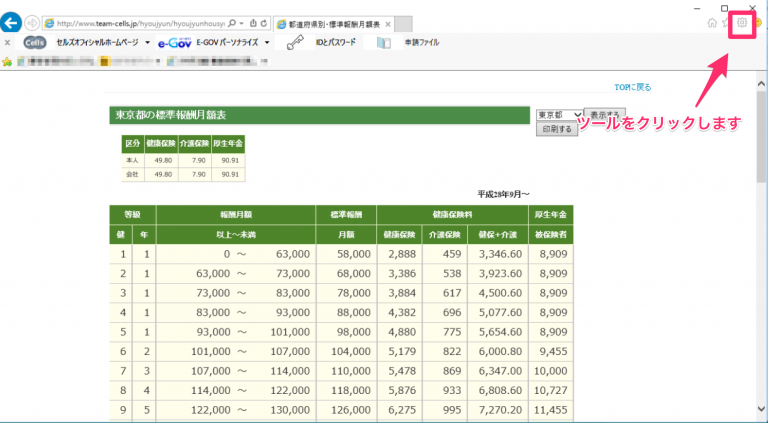Click the search magnifier in address bar
The height and width of the screenshot is (423, 768).
pyautogui.click(x=232, y=23)
